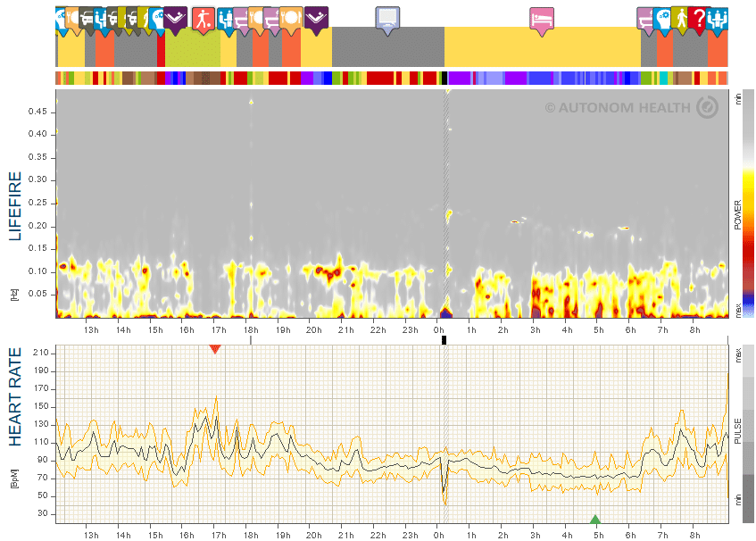Click the 130 heart rate axis label
The image size is (756, 541).
41,424
